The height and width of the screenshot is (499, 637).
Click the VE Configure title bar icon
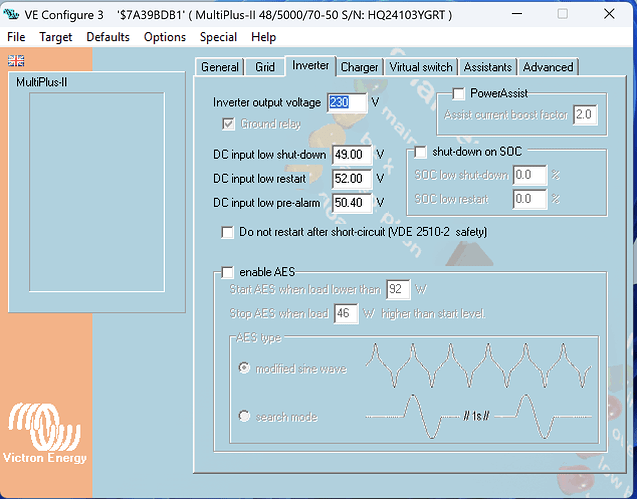(x=11, y=15)
